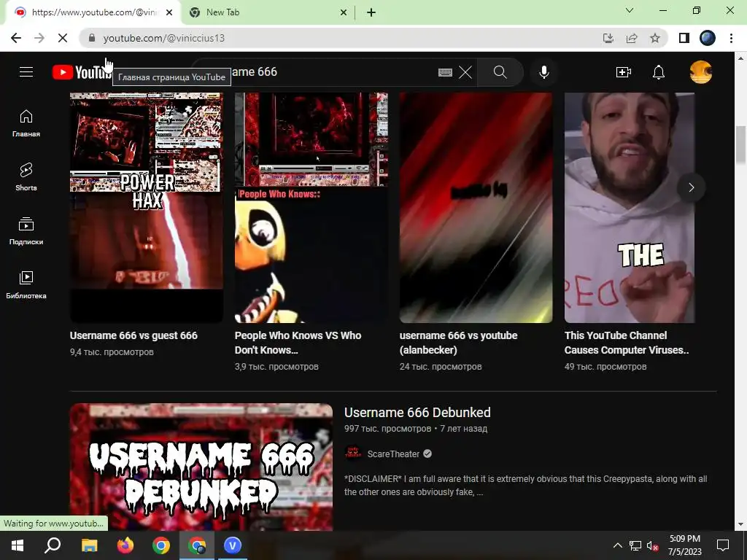Click the page vertical scrollbar thumb

740,145
